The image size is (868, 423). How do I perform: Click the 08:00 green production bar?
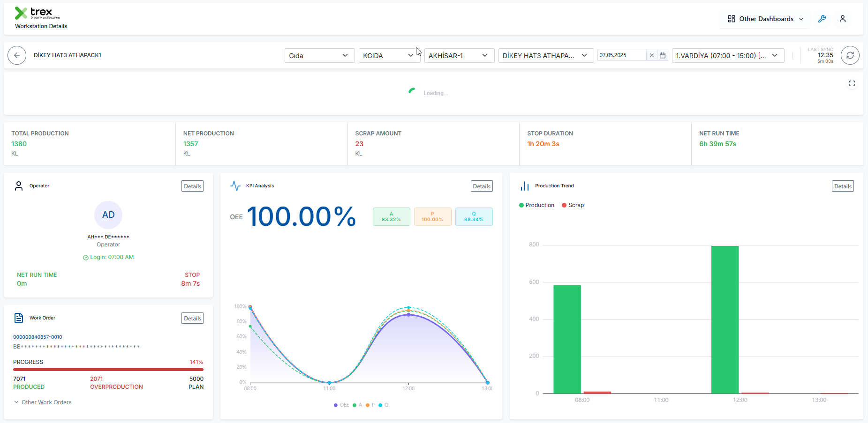coord(567,339)
